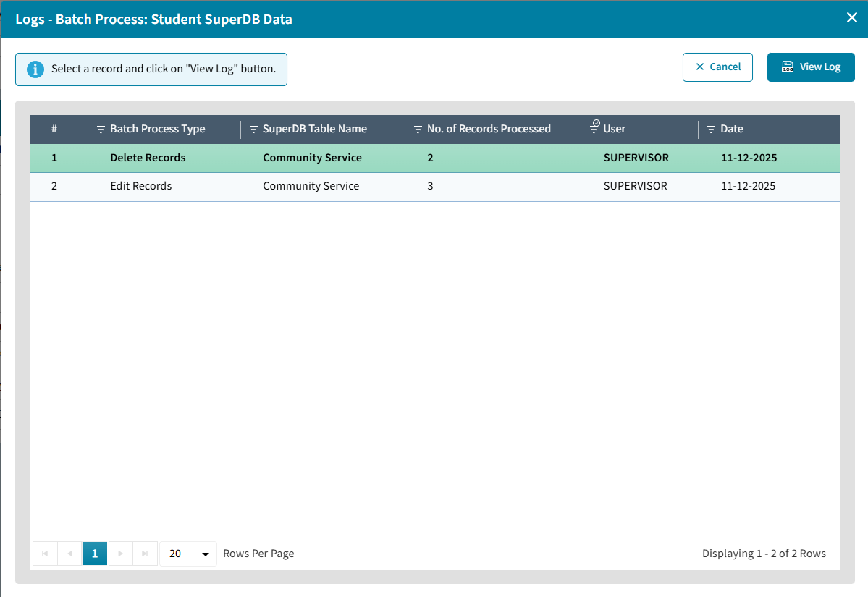Screen dimensions: 868x597
Task: Click records count 3 in second row
Action: point(430,186)
